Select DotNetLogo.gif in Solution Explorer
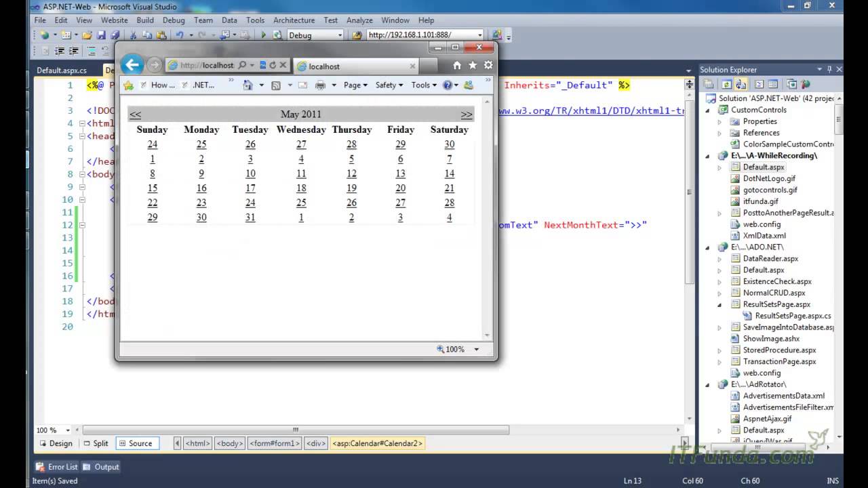Viewport: 868px width, 488px height. point(769,178)
